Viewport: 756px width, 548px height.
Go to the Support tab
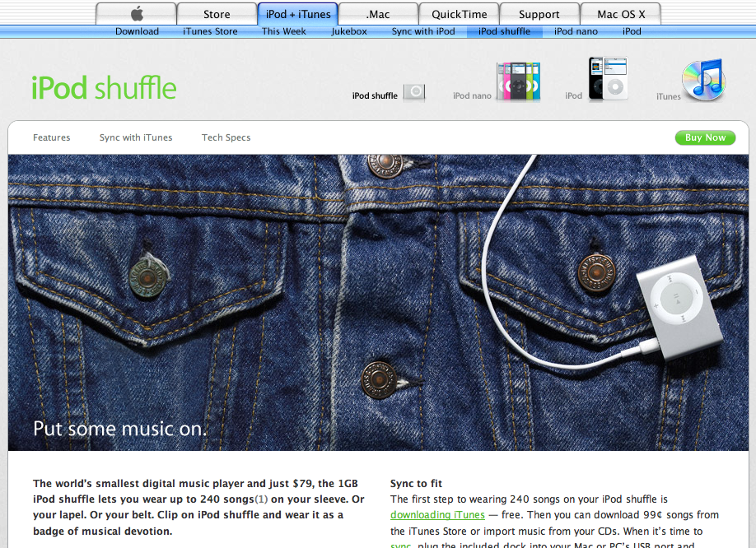[539, 14]
